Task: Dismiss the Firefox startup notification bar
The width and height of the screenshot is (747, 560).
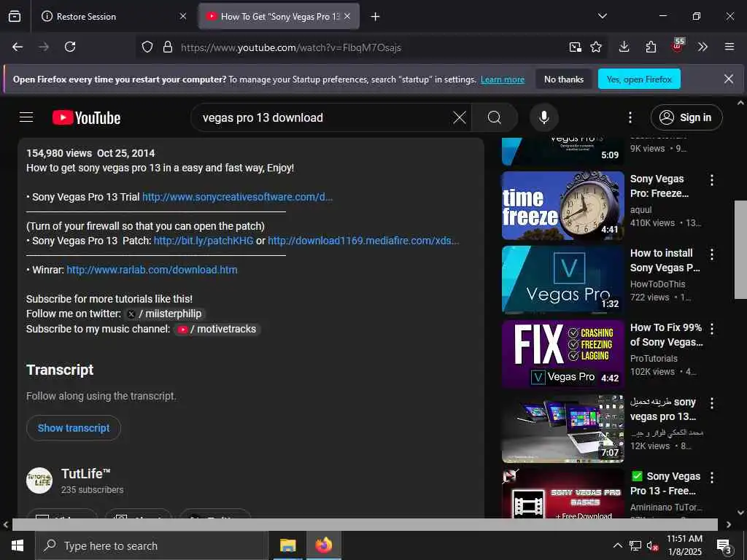Action: point(729,79)
